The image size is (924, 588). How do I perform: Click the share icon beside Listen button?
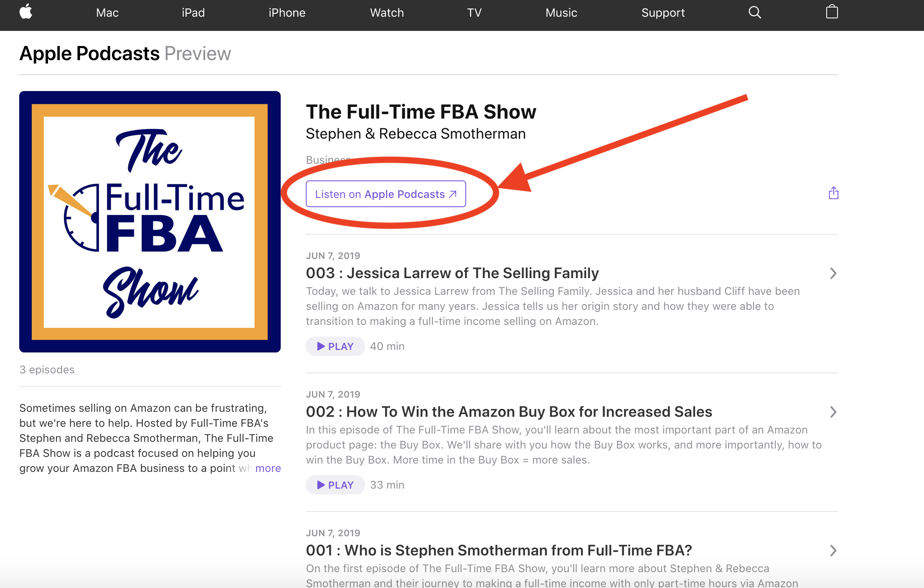pyautogui.click(x=833, y=193)
